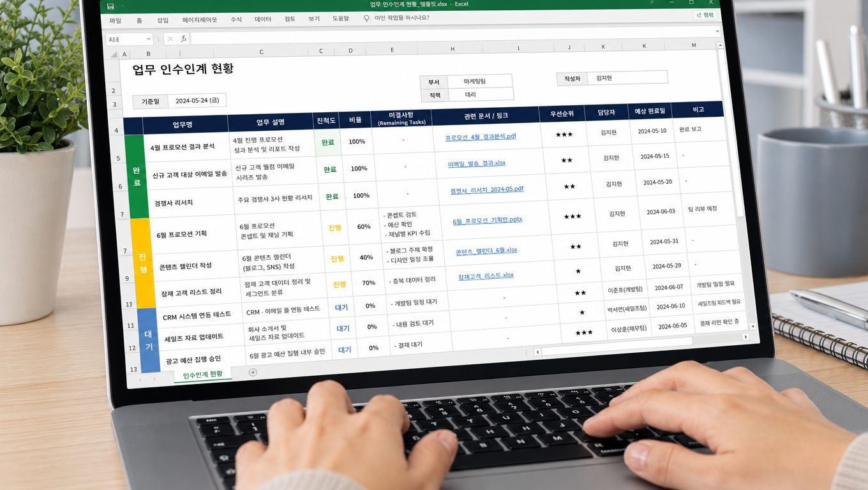This screenshot has width=868, height=490.
Task: Open the 도움말 ribbon tab
Action: point(341,19)
